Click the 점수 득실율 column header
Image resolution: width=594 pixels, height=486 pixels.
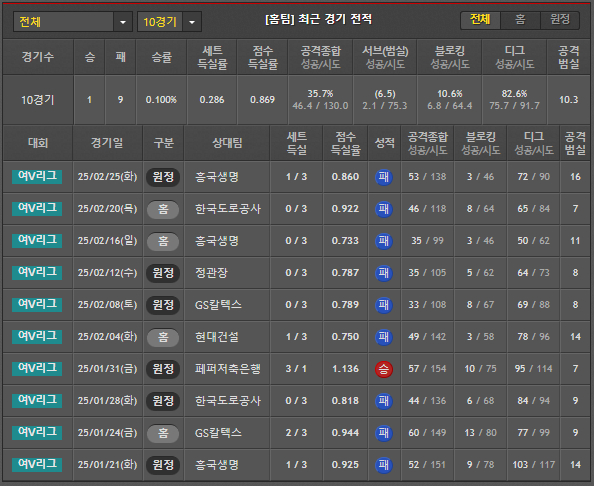pyautogui.click(x=345, y=143)
